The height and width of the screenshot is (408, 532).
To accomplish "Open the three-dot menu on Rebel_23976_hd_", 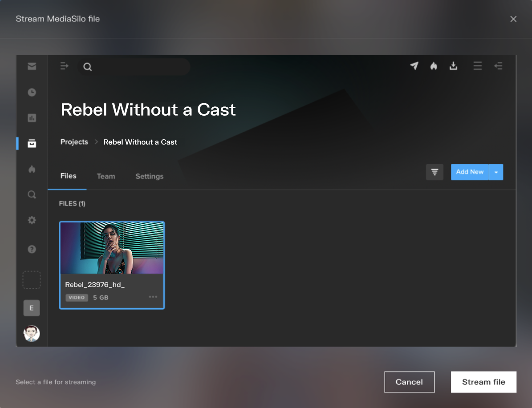I will coord(153,297).
